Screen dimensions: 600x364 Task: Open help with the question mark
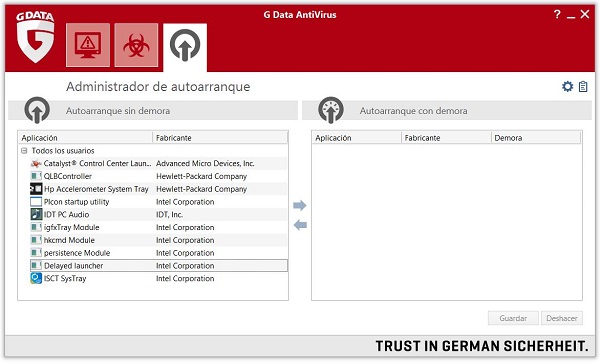557,15
